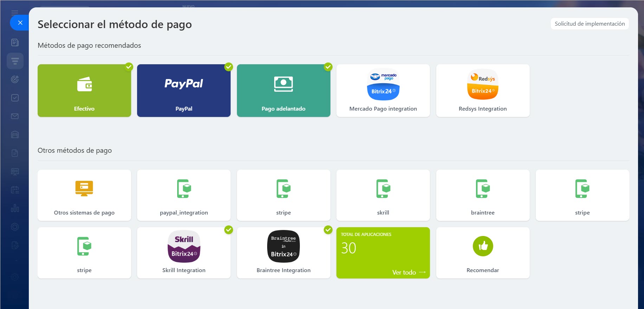Image resolution: width=644 pixels, height=309 pixels.
Task: Select the skrill payment handler tile
Action: [x=383, y=195]
